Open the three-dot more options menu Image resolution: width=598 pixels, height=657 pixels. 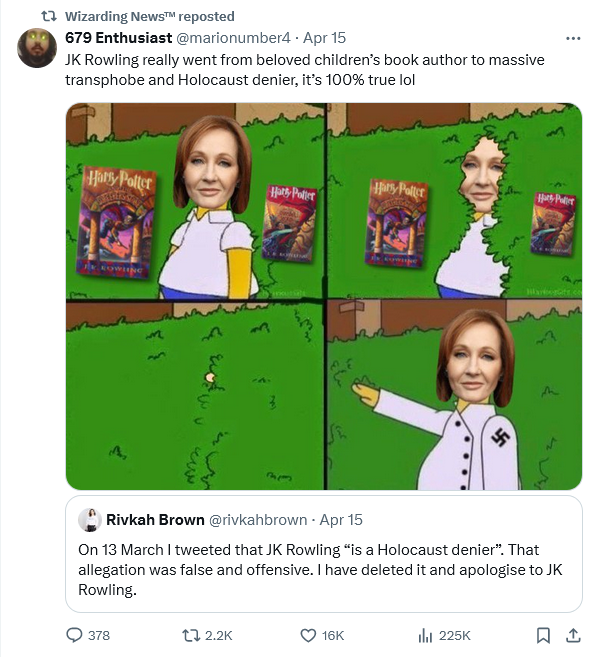coord(573,39)
